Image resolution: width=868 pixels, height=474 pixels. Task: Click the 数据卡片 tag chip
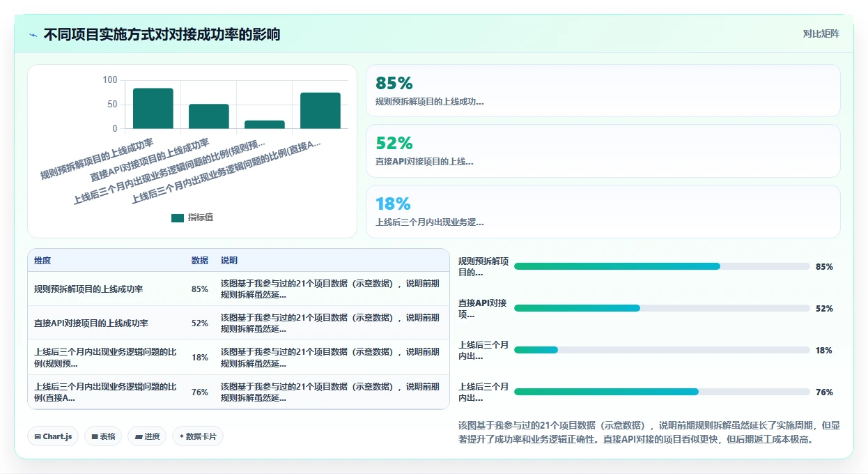198,436
